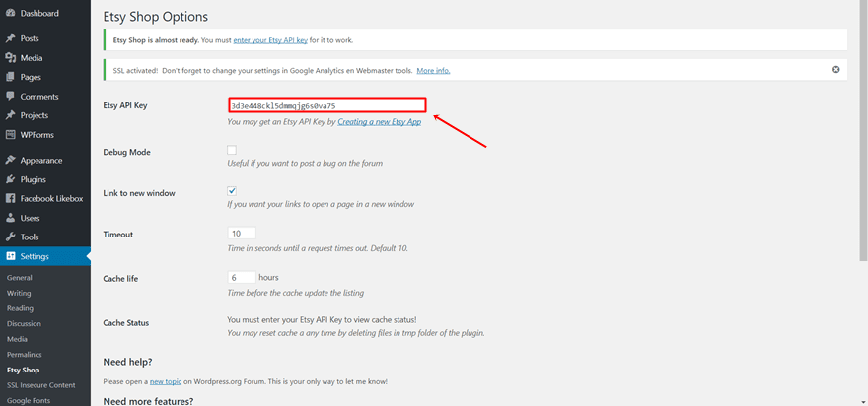Click the 'Cache Status' label
This screenshot has width=868, height=406.
(x=125, y=323)
